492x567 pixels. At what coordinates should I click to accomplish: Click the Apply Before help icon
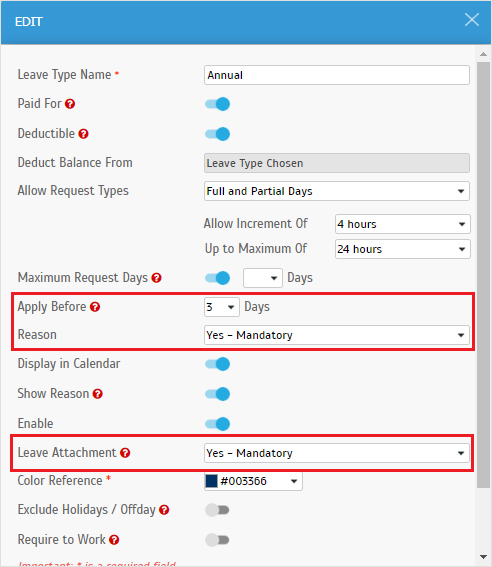pos(95,307)
